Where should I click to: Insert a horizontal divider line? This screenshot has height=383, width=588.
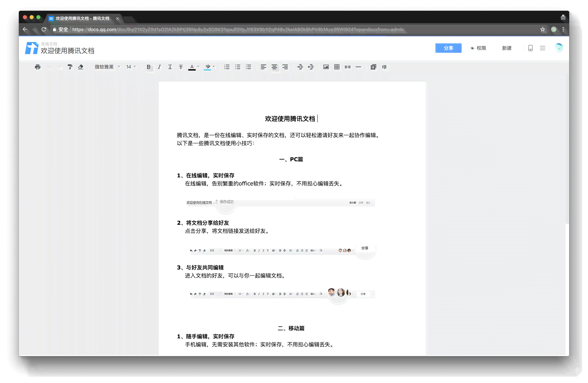point(359,67)
